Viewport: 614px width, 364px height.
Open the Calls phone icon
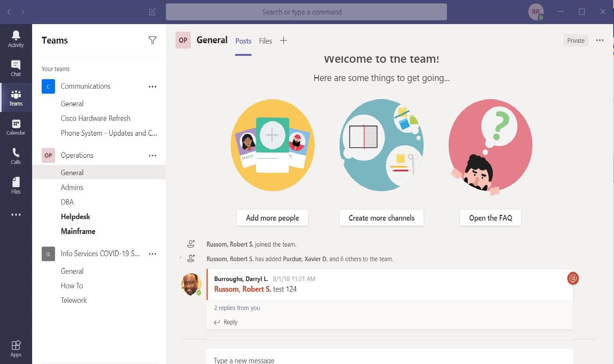tap(16, 156)
